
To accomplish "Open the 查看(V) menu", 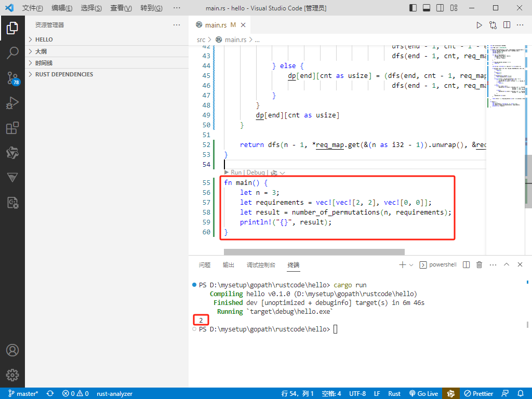I will coord(121,8).
